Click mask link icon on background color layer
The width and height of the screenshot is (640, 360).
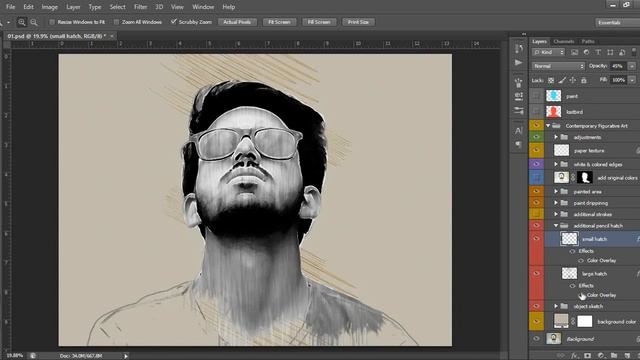pyautogui.click(x=573, y=322)
